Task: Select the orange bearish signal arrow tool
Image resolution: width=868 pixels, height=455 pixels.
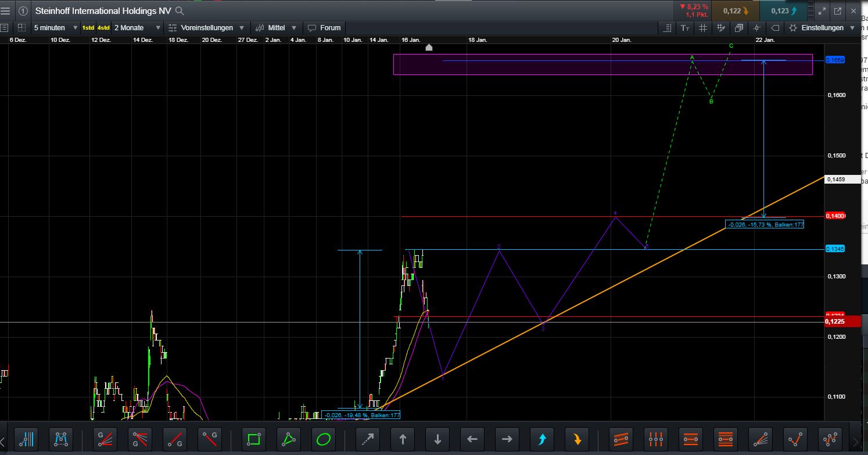Action: (577, 439)
